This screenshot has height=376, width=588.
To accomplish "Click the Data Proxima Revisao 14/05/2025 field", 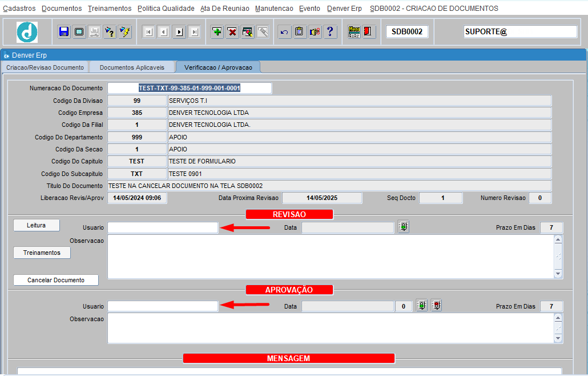I will point(322,198).
